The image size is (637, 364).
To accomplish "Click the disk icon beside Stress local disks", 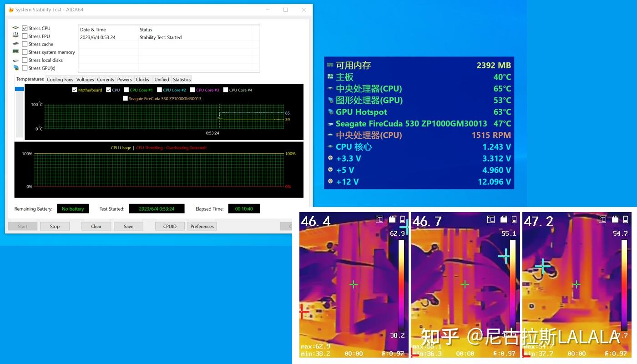I will coord(16,60).
